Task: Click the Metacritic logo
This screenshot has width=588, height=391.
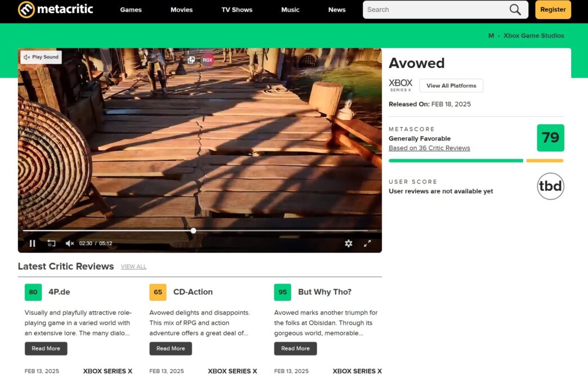Action: (55, 10)
